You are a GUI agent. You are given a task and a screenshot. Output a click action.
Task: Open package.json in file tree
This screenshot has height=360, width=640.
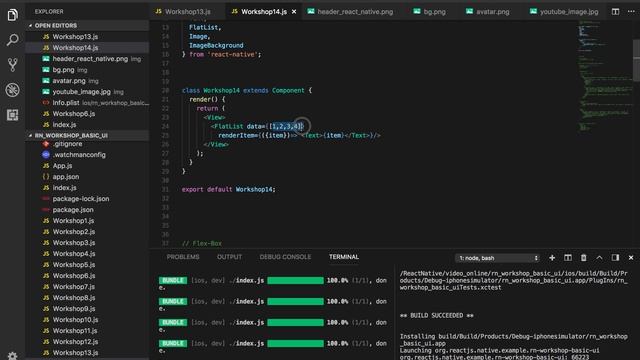coord(87,210)
